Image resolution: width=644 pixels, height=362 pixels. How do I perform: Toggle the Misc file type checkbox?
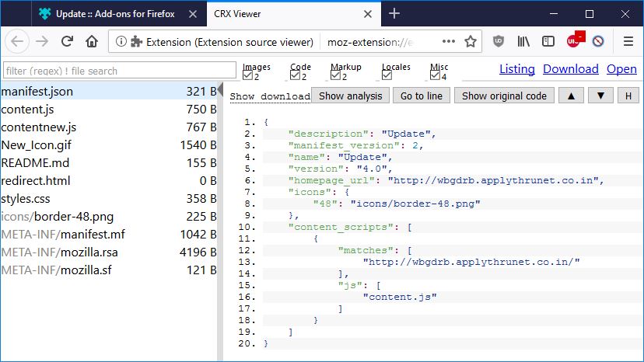tap(436, 76)
